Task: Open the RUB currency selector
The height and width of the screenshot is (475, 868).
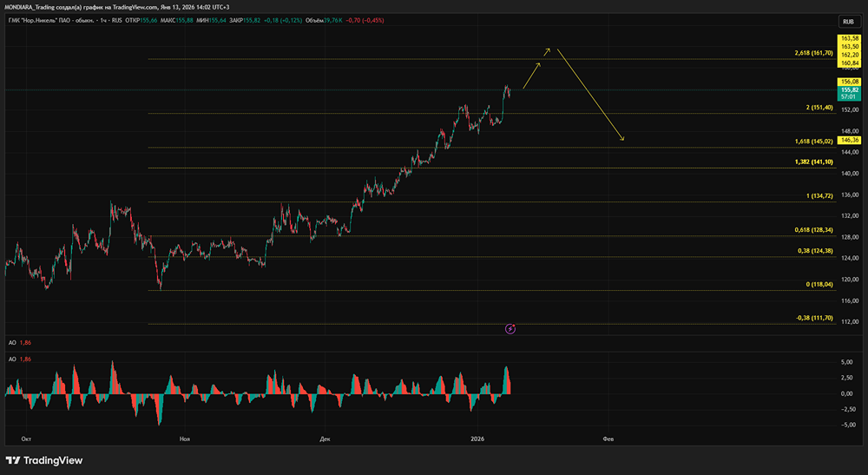Action: pos(849,22)
